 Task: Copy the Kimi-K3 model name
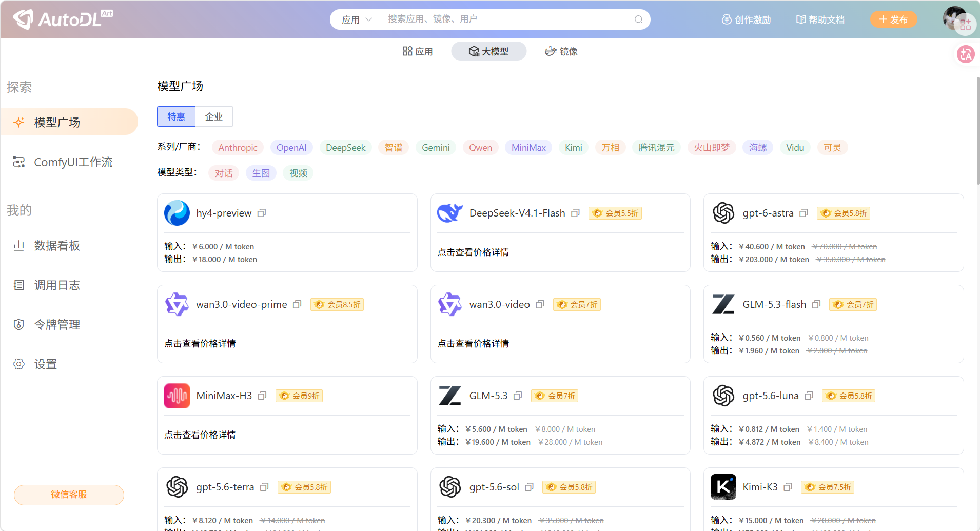pyautogui.click(x=788, y=487)
